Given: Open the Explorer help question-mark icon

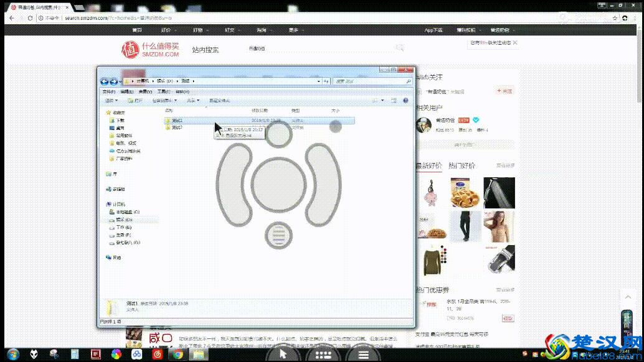Looking at the screenshot, I should 405,100.
